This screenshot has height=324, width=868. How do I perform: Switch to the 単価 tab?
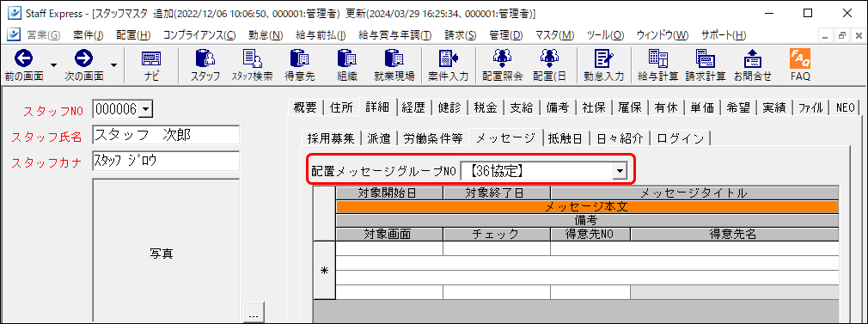[x=702, y=107]
